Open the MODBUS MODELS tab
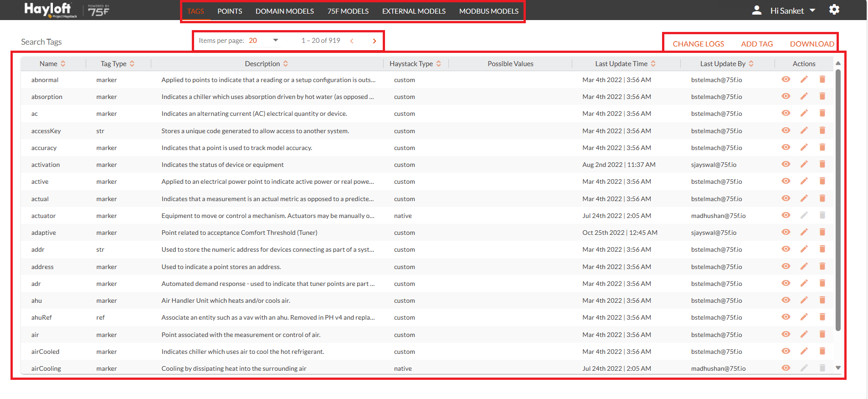The image size is (868, 399). tap(489, 11)
